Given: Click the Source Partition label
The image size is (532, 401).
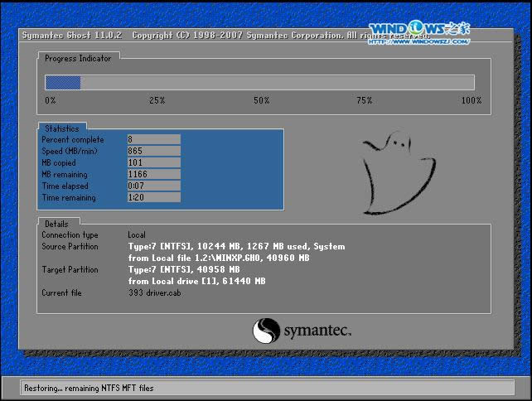Looking at the screenshot, I should [x=70, y=247].
